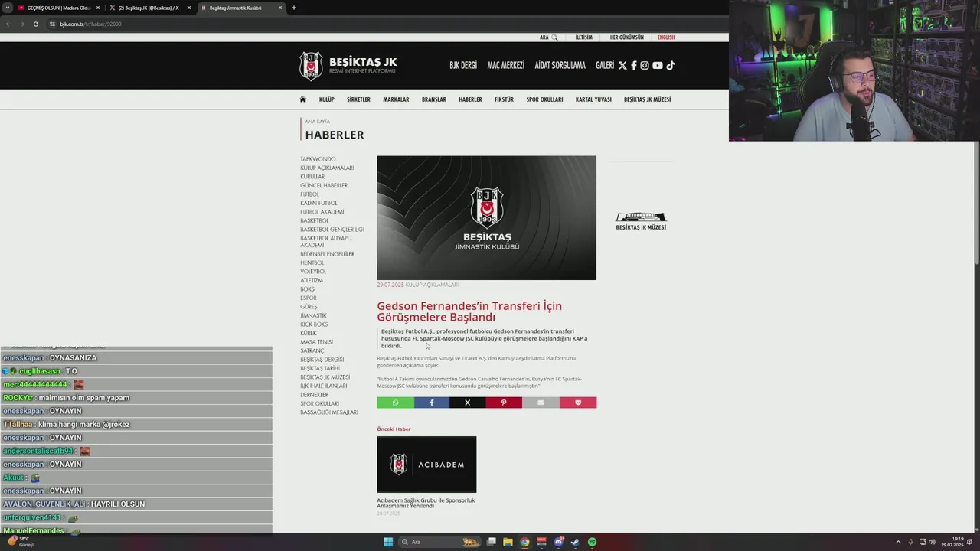Open Chrome from the taskbar

(524, 542)
